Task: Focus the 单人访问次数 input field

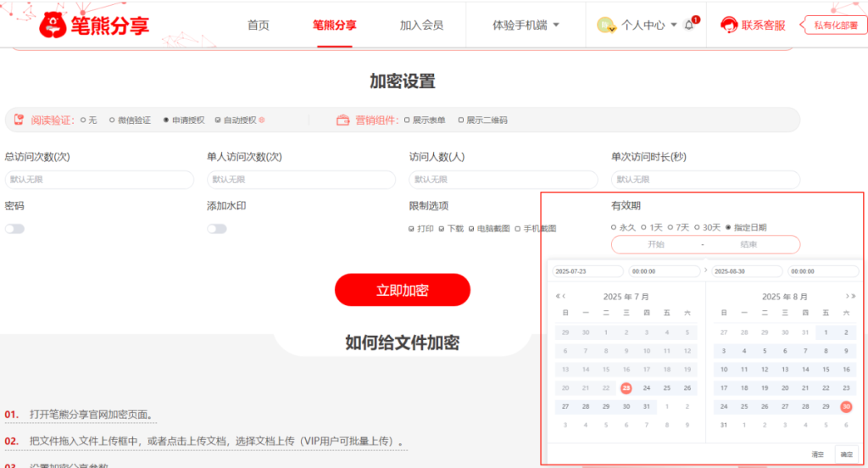Action: coord(302,180)
